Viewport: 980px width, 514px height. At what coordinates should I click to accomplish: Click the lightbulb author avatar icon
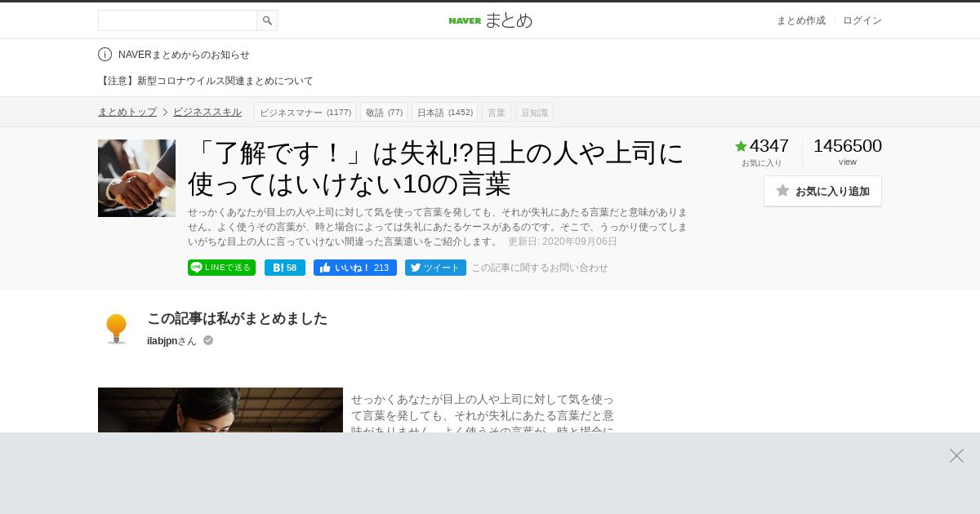coord(117,329)
